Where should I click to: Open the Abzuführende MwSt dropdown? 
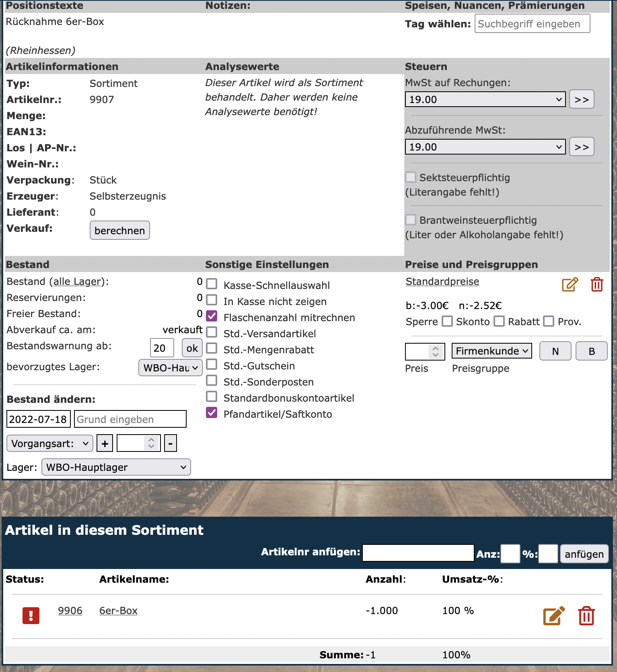click(485, 147)
